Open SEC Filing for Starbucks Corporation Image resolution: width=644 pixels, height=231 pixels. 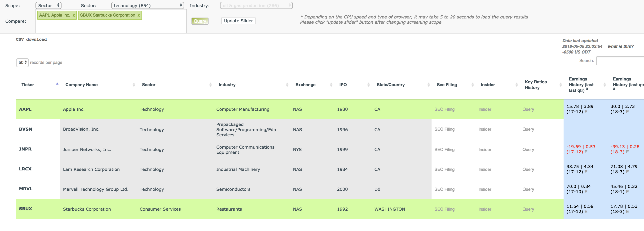pyautogui.click(x=444, y=209)
